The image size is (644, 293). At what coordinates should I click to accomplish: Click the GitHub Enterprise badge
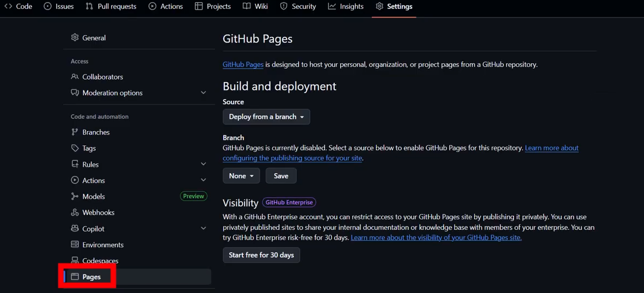click(x=289, y=202)
